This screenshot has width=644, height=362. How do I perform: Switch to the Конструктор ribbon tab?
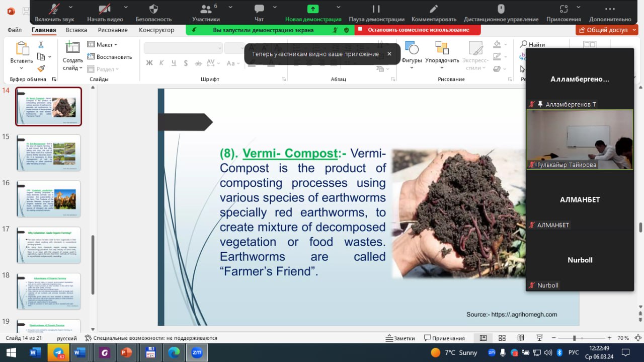(x=156, y=30)
